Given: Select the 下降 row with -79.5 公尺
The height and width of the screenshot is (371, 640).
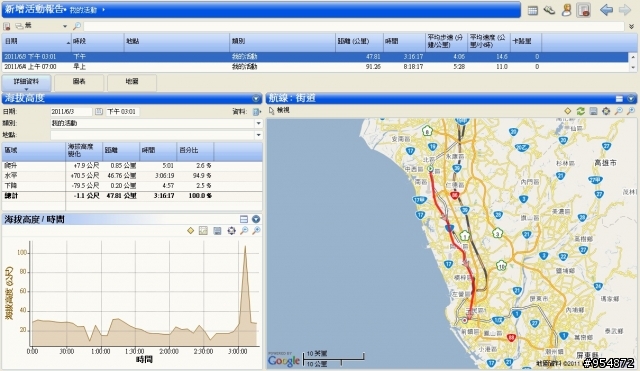Looking at the screenshot, I should click(x=132, y=186).
